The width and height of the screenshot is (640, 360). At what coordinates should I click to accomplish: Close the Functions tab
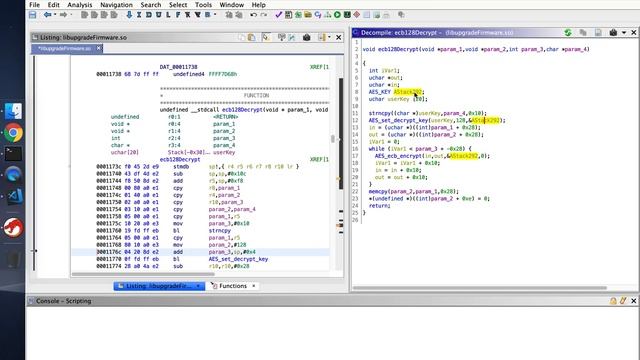[x=253, y=286]
